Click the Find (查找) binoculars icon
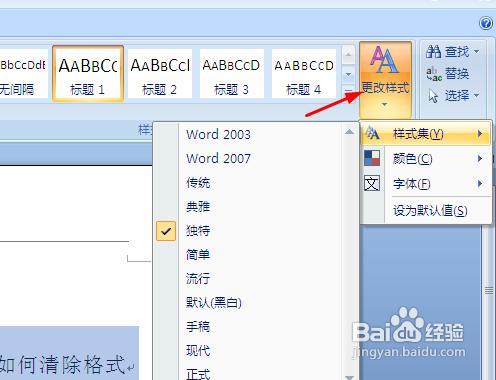Screen dimensions: 496x380 (433, 51)
